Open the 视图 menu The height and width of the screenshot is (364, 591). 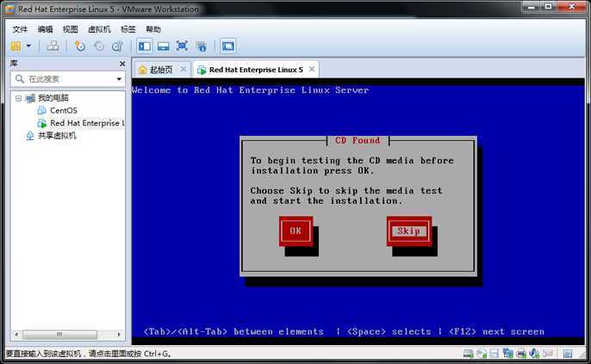coord(70,29)
